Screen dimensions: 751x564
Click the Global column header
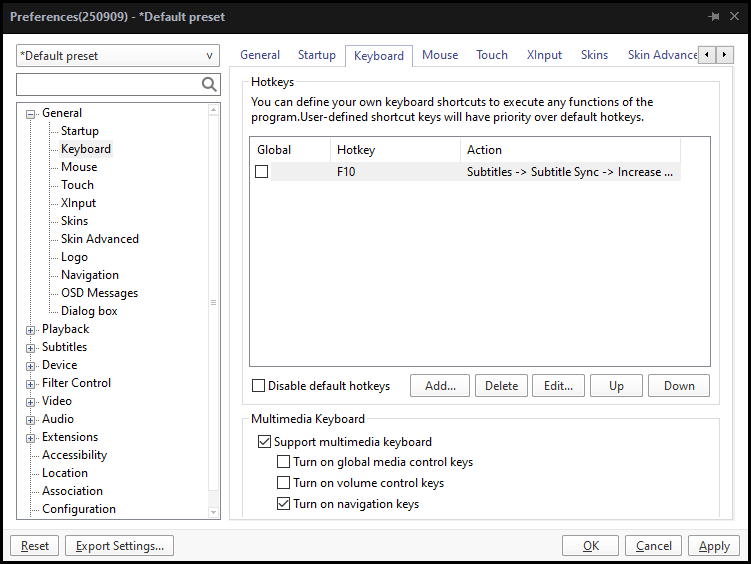(x=290, y=150)
